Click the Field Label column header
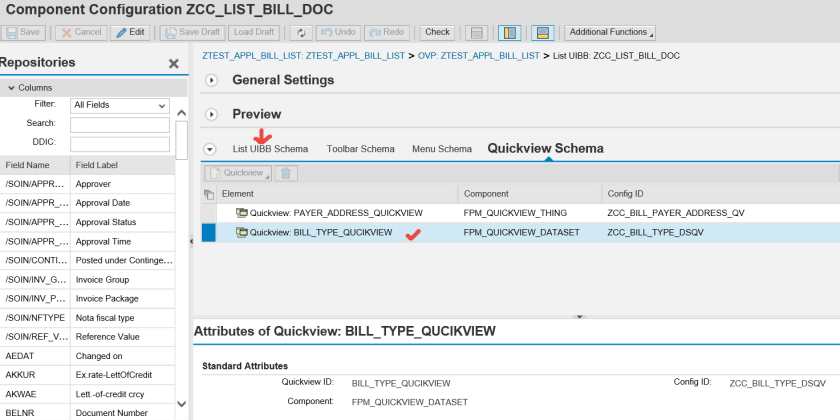The image size is (840, 420). pos(122,165)
